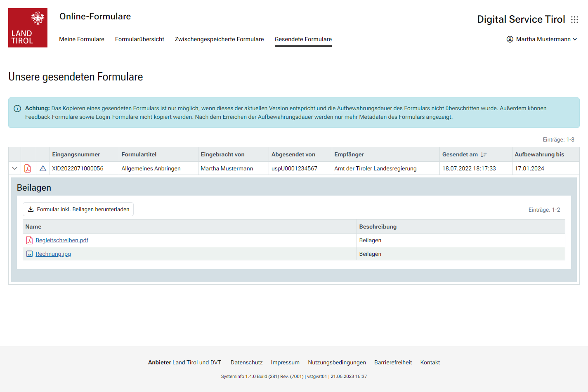Open the Begleitschreiben.pdf attachment link
Image resolution: width=588 pixels, height=392 pixels.
tap(62, 240)
